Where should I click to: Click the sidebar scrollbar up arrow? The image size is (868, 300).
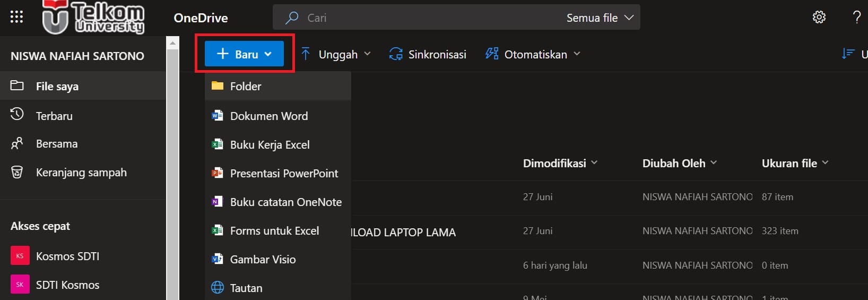(x=172, y=43)
